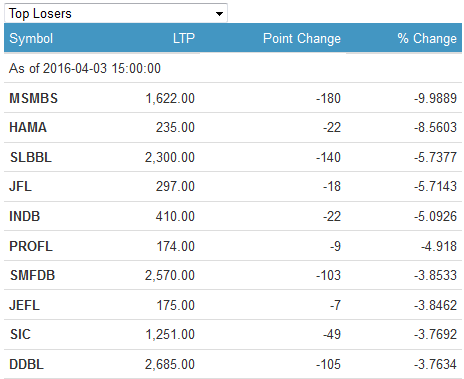The image size is (464, 379).
Task: Open the JEFL stock symbol
Action: (24, 305)
